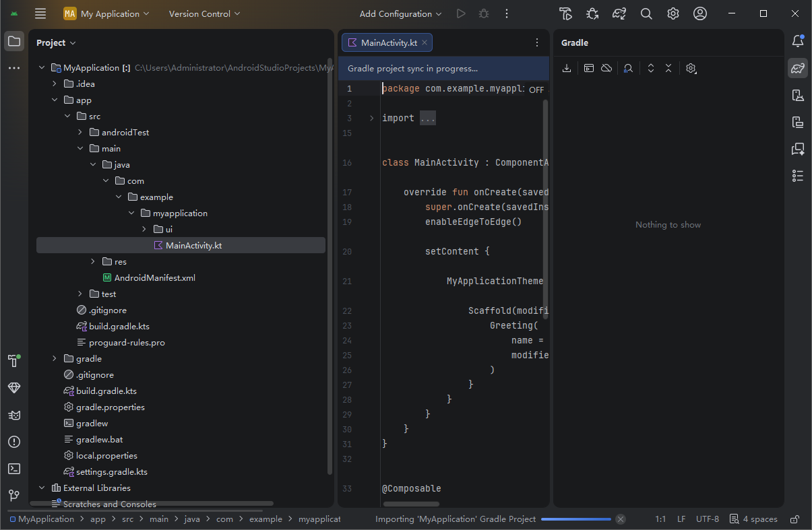
Task: Expand the androidTest folder
Action: pyautogui.click(x=80, y=133)
